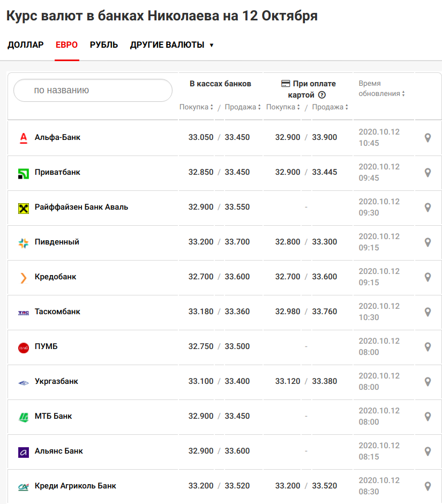Show Укргазбанк branches via map pin

pos(428,382)
